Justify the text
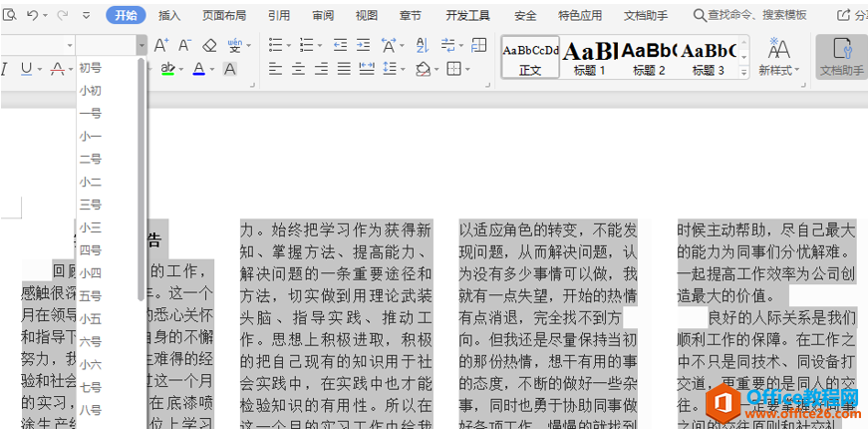This screenshot has height=431, width=868. pyautogui.click(x=345, y=69)
